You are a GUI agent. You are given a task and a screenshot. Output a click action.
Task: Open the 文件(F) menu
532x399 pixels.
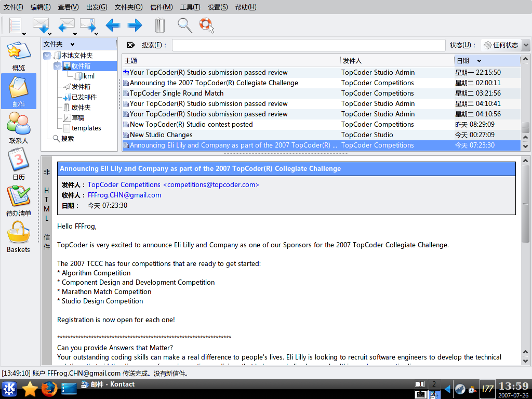[x=14, y=7]
